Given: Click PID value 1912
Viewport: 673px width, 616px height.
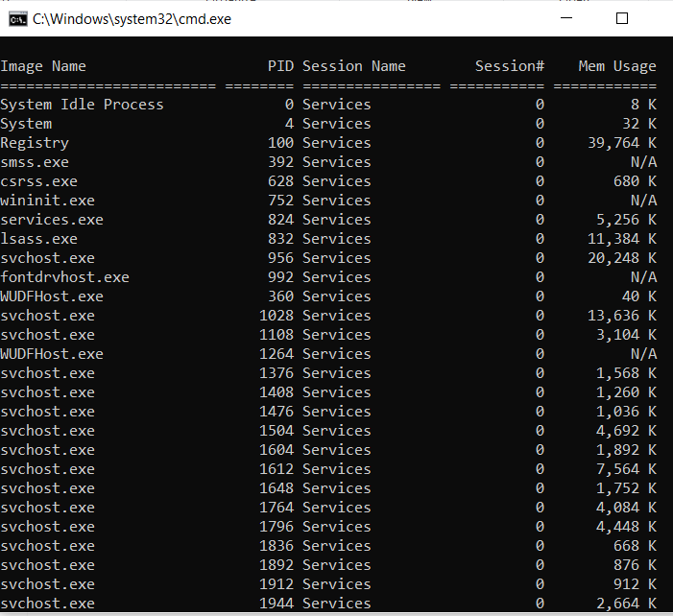Looking at the screenshot, I should point(276,584).
